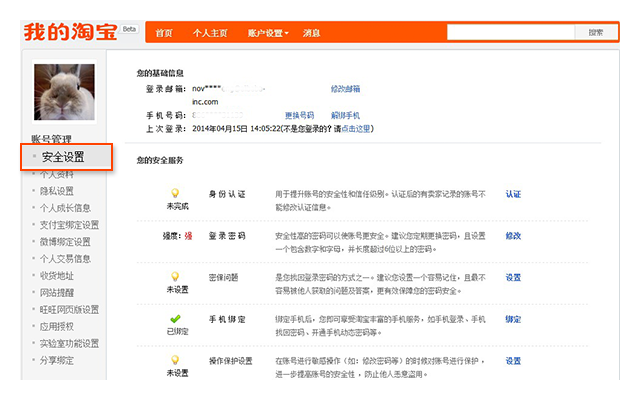This screenshot has width=640, height=400.
Task: Click 修改 link for 登录密码
Action: [x=513, y=236]
